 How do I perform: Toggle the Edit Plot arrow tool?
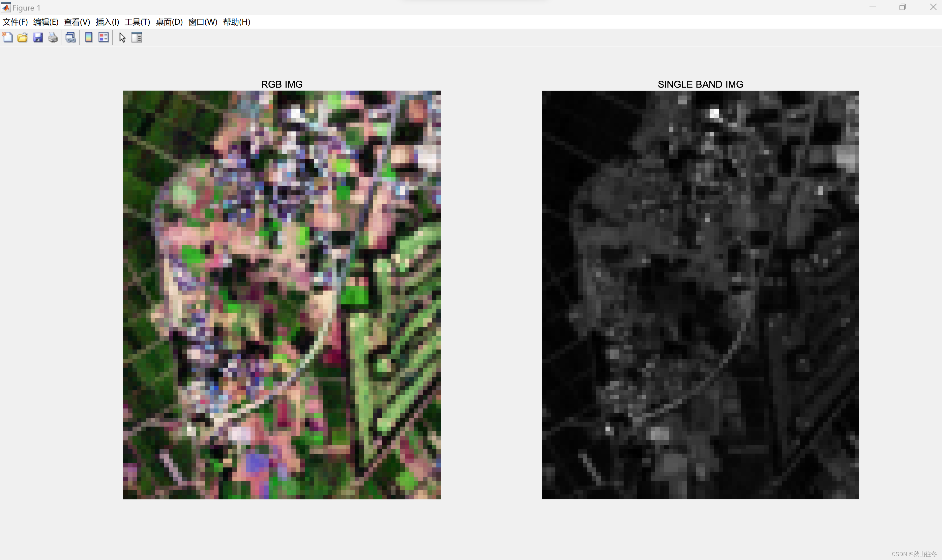click(x=122, y=37)
